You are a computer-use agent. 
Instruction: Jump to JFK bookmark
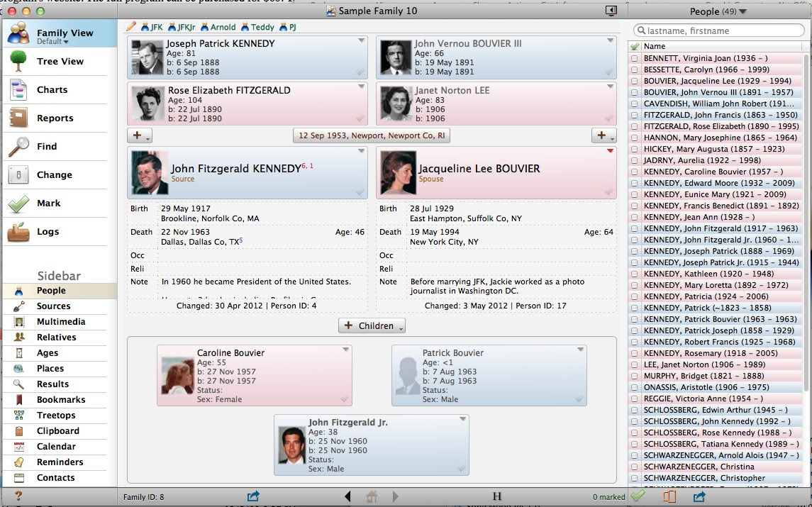[x=152, y=27]
